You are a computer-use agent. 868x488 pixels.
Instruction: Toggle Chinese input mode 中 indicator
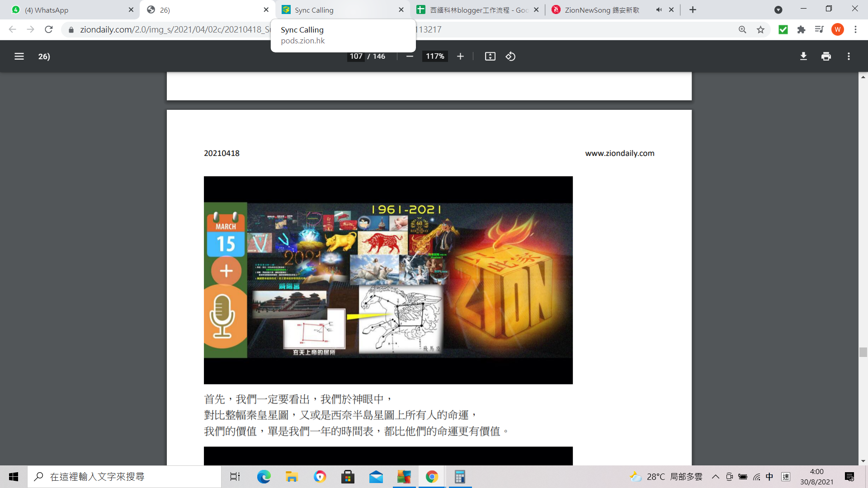click(769, 477)
